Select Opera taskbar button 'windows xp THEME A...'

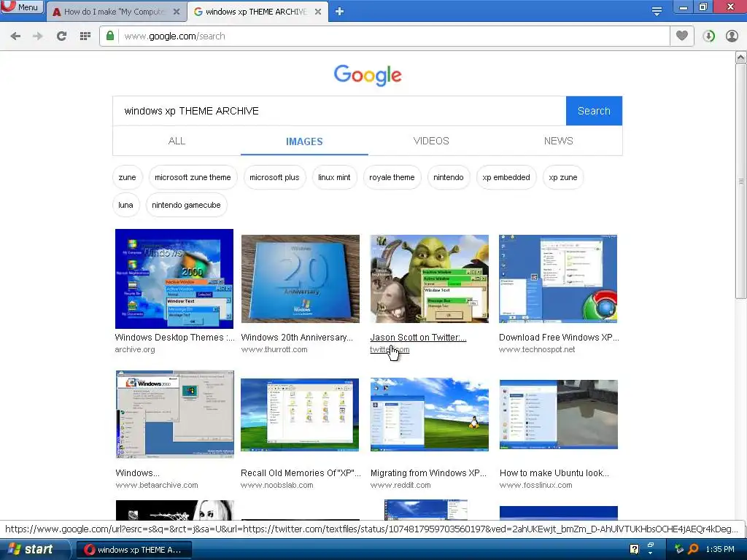[134, 550]
